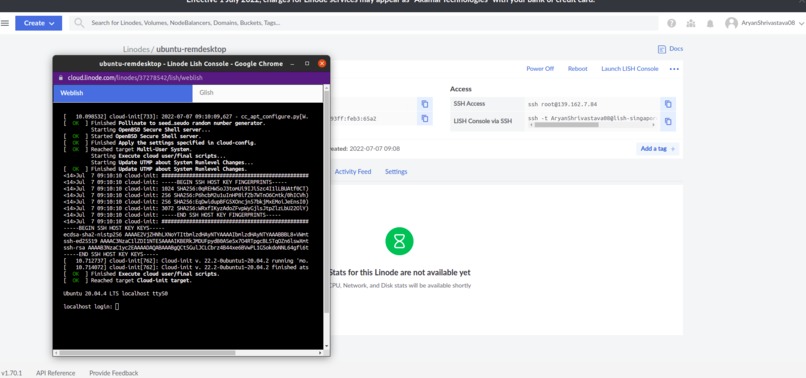
Task: Switch to the Activity Feed tab
Action: 353,172
